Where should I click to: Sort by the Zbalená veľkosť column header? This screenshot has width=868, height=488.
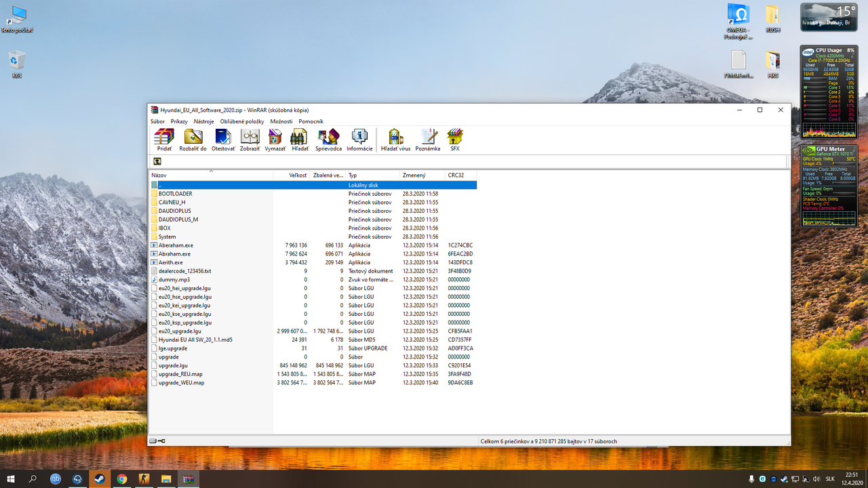[x=328, y=176]
